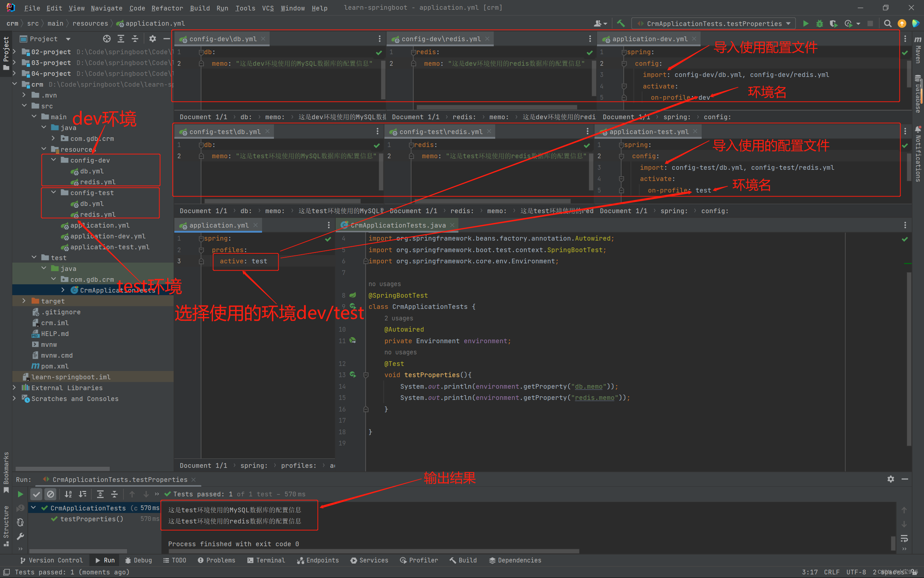
Task: Open the Navigate menu
Action: tap(106, 8)
